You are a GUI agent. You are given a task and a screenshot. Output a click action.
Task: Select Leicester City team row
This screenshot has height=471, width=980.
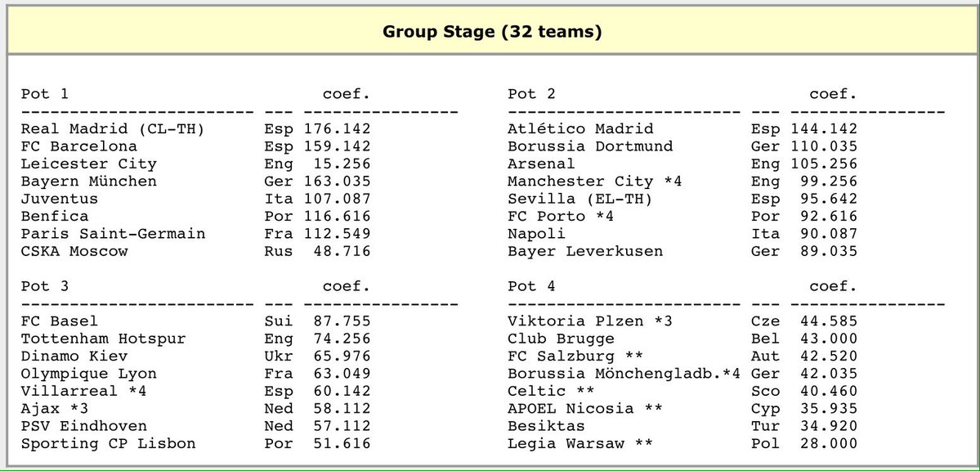[195, 164]
